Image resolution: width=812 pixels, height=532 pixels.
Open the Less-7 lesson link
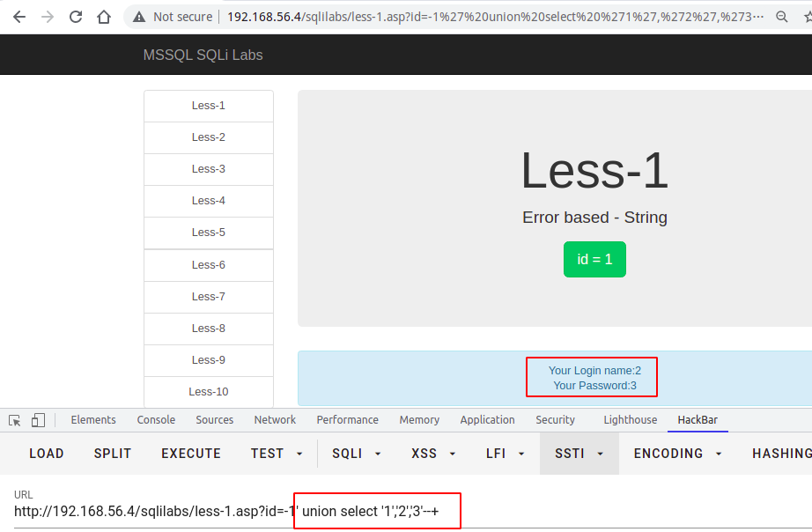pos(209,297)
